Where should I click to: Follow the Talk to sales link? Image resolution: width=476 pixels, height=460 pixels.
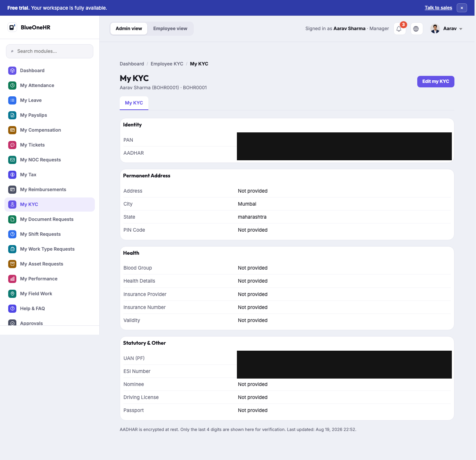click(x=438, y=8)
